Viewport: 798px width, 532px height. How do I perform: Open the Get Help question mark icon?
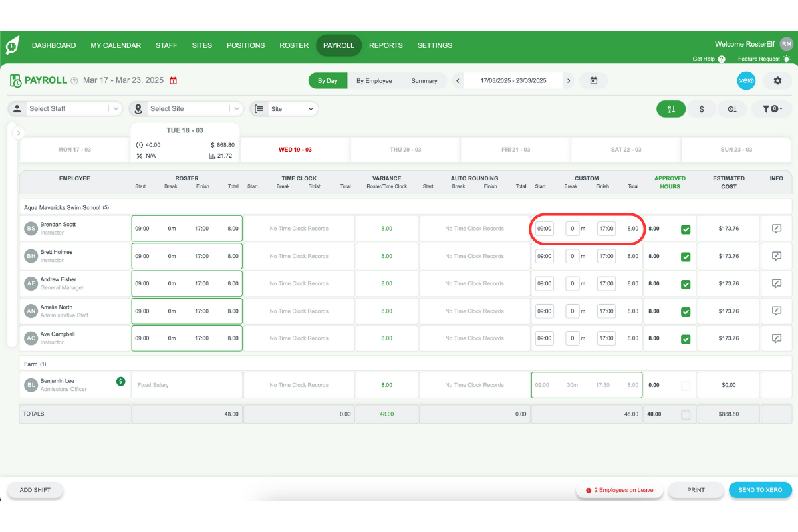724,59
